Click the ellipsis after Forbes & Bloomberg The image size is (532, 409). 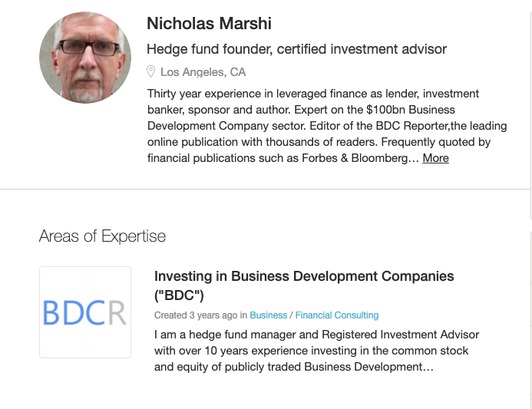tap(414, 158)
